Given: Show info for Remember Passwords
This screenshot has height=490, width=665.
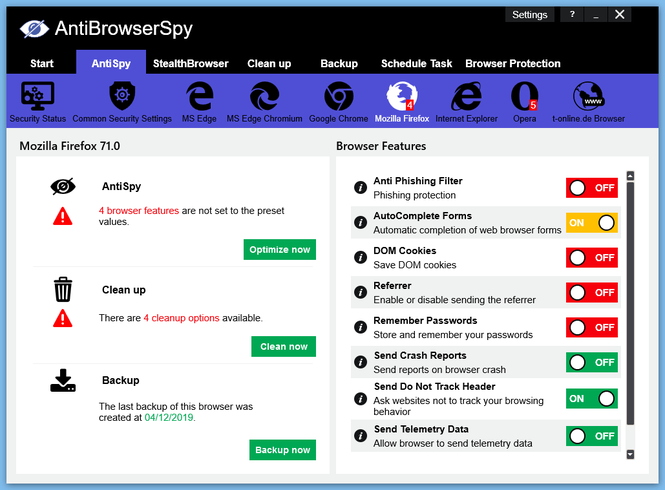Looking at the screenshot, I should coord(360,327).
